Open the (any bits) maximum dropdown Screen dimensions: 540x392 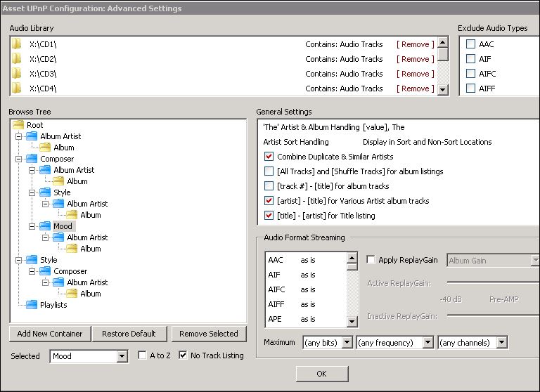click(x=346, y=343)
